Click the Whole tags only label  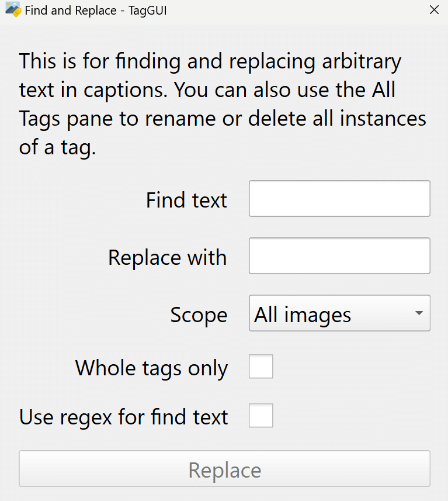click(151, 368)
